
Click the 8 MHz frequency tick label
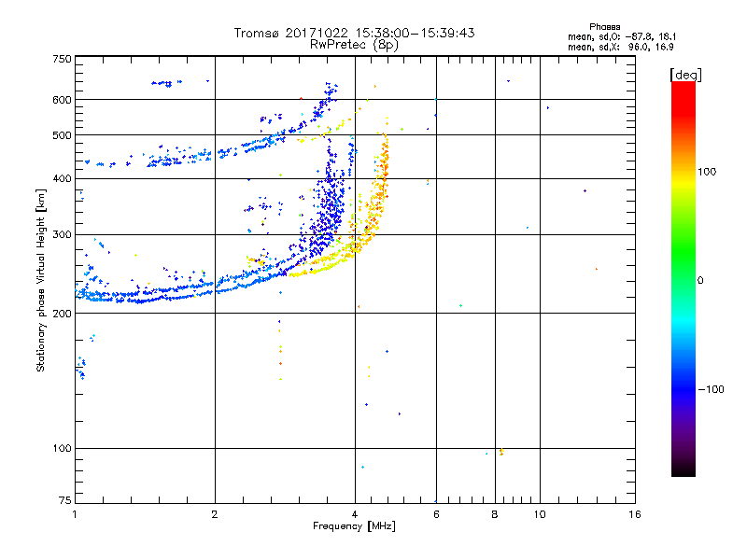495,514
